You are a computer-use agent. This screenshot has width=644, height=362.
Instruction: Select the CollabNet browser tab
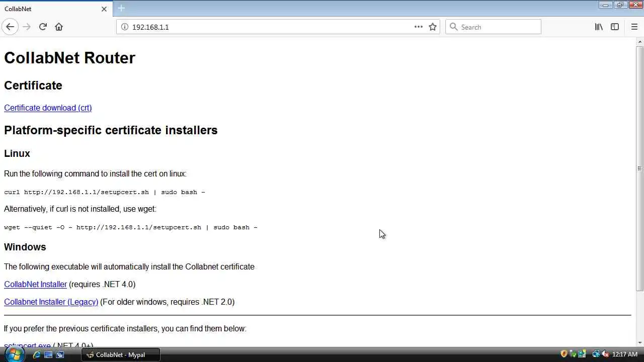click(55, 9)
